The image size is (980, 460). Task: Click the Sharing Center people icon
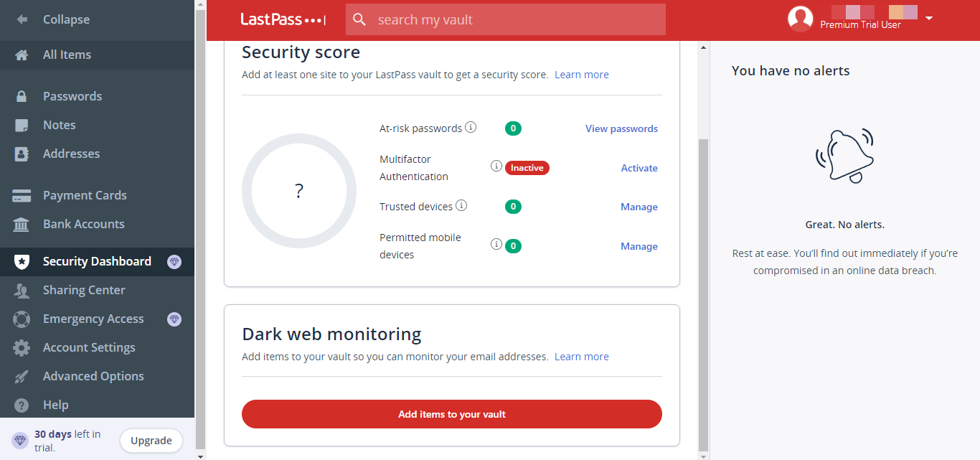(22, 290)
